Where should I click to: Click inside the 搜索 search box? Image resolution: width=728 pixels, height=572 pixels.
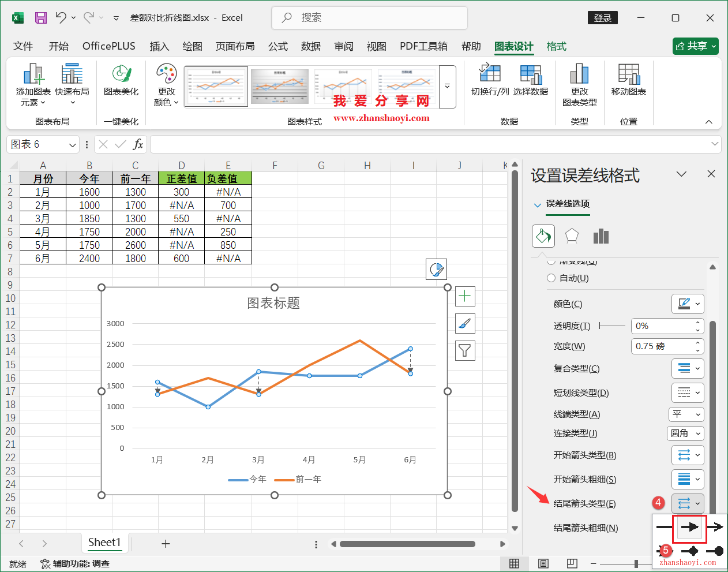coord(369,18)
